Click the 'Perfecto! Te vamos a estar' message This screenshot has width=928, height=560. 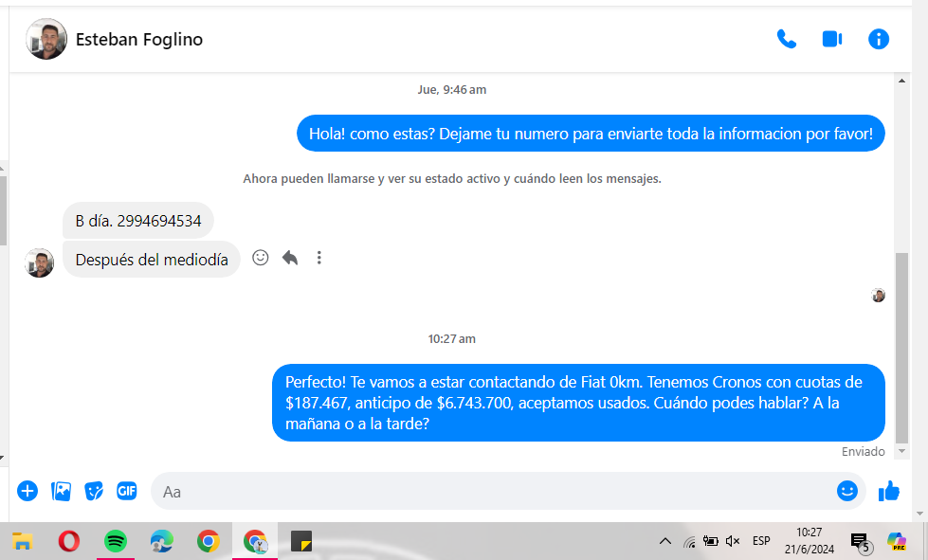[578, 403]
